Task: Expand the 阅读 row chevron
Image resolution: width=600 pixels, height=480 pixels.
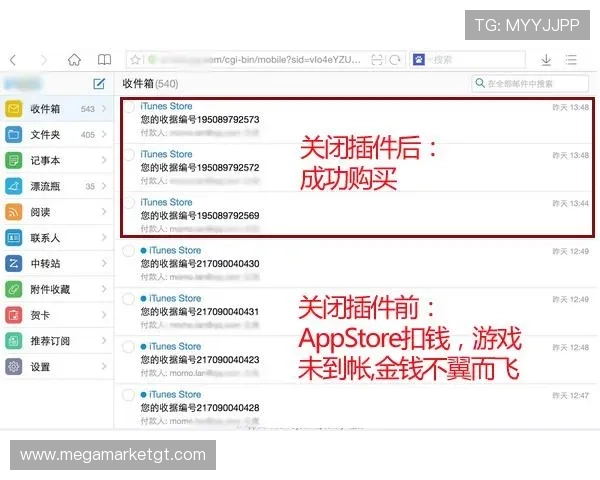Action: coord(104,212)
